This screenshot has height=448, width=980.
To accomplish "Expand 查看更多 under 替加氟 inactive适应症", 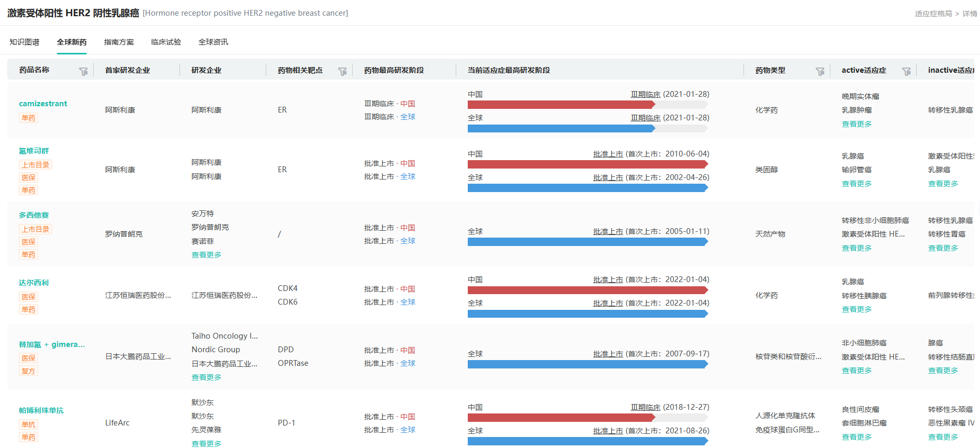I will click(943, 371).
